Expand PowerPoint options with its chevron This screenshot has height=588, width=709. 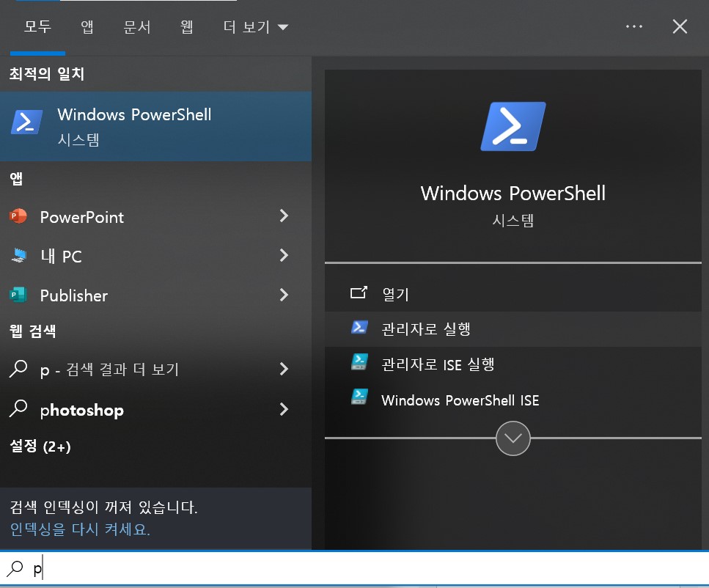[x=284, y=217]
